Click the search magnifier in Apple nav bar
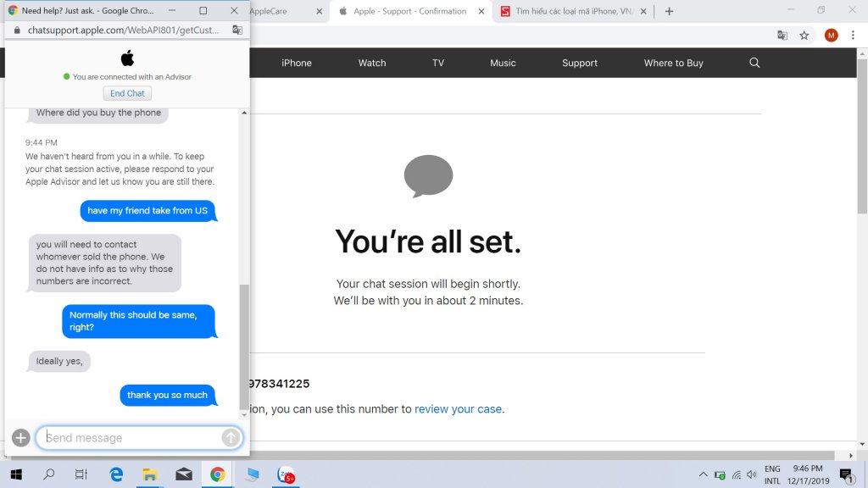 pos(754,63)
